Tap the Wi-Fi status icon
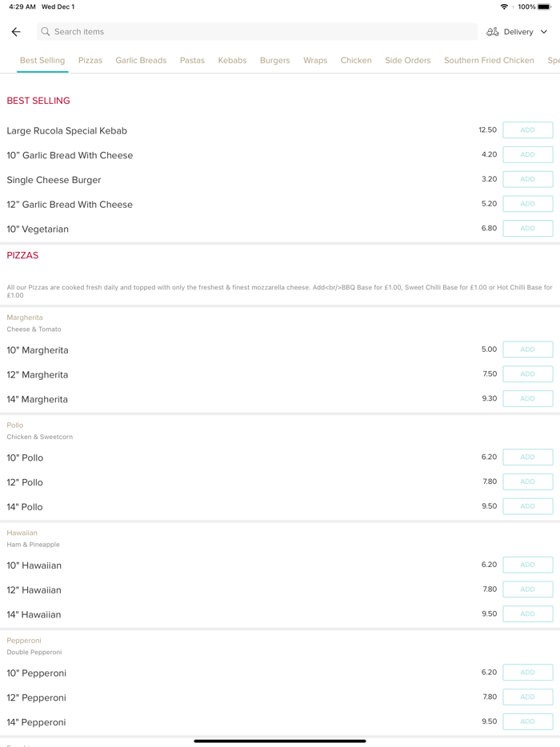The height and width of the screenshot is (747, 560). click(504, 7)
